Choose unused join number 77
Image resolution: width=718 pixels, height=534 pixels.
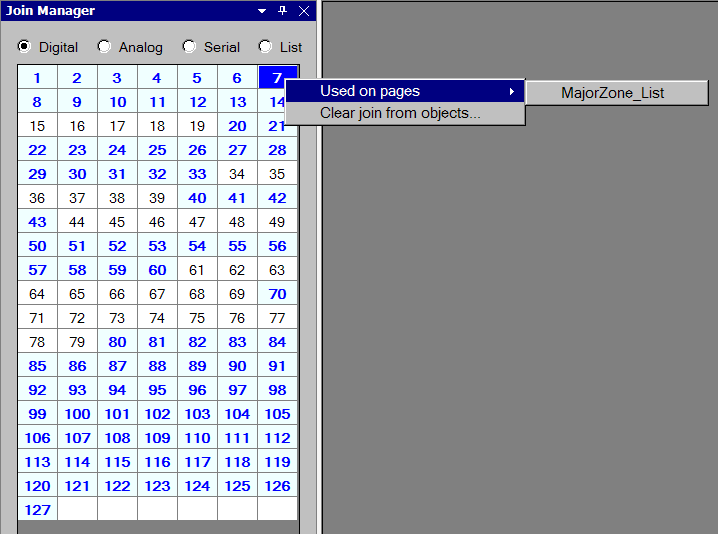tap(277, 318)
